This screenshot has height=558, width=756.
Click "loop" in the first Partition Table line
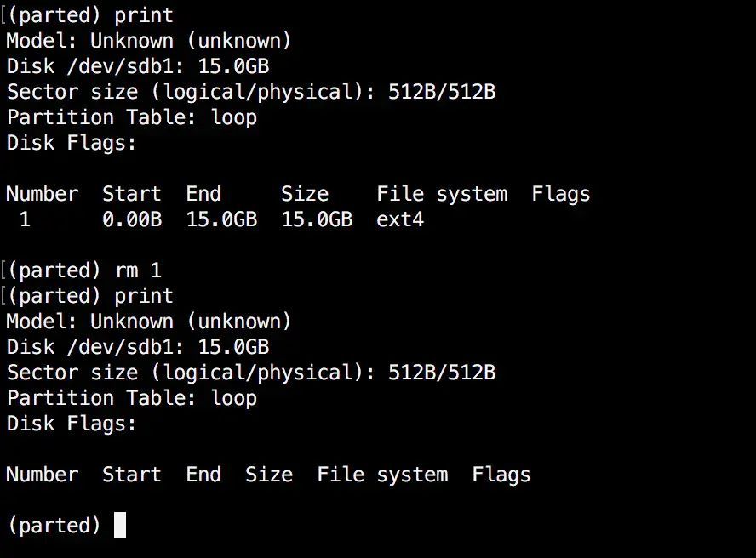[234, 117]
